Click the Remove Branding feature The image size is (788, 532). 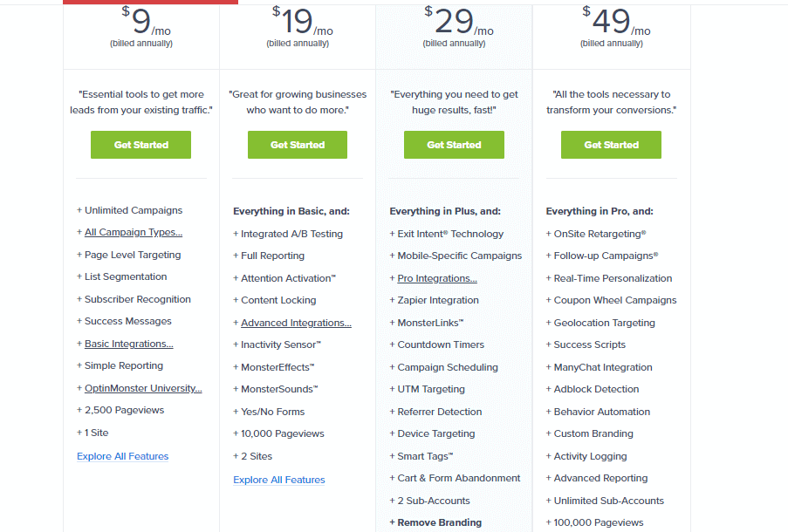point(435,522)
